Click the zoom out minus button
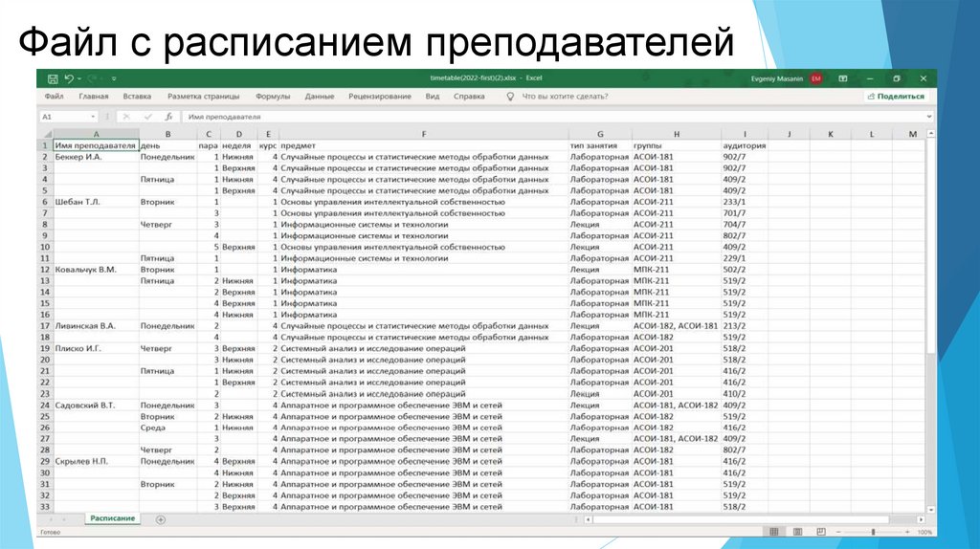This screenshot has width=980, height=549. click(x=838, y=532)
